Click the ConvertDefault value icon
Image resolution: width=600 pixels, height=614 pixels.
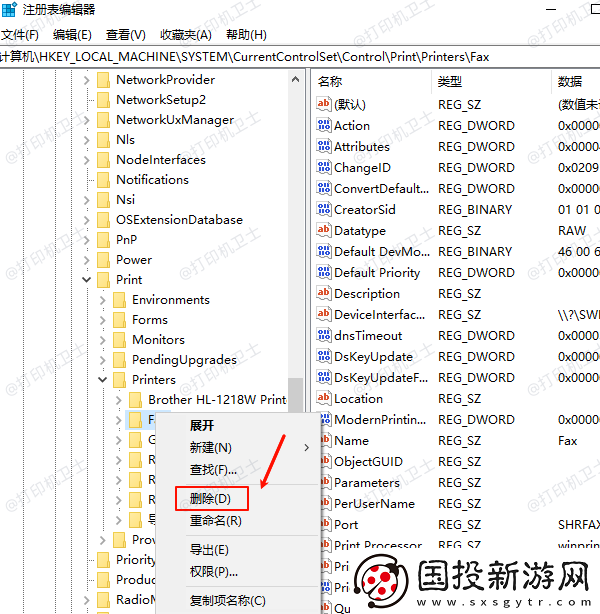[x=324, y=188]
